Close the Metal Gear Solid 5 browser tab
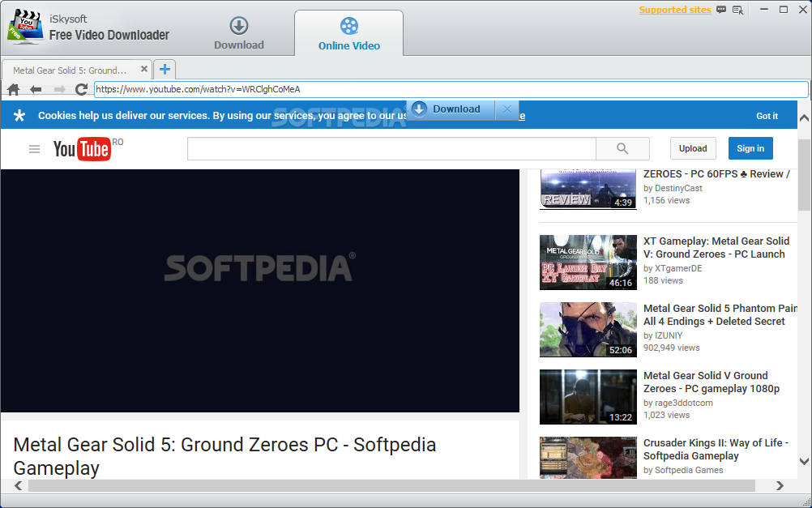This screenshot has height=508, width=812. (x=144, y=69)
